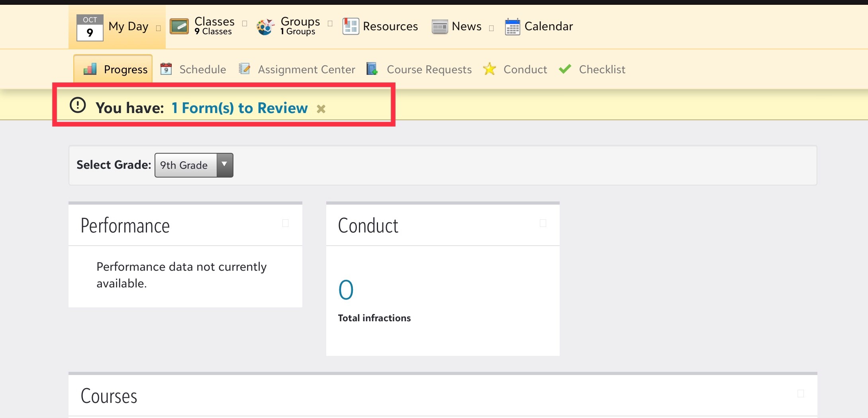Switch to the Conduct tab
The image size is (868, 418).
[525, 69]
